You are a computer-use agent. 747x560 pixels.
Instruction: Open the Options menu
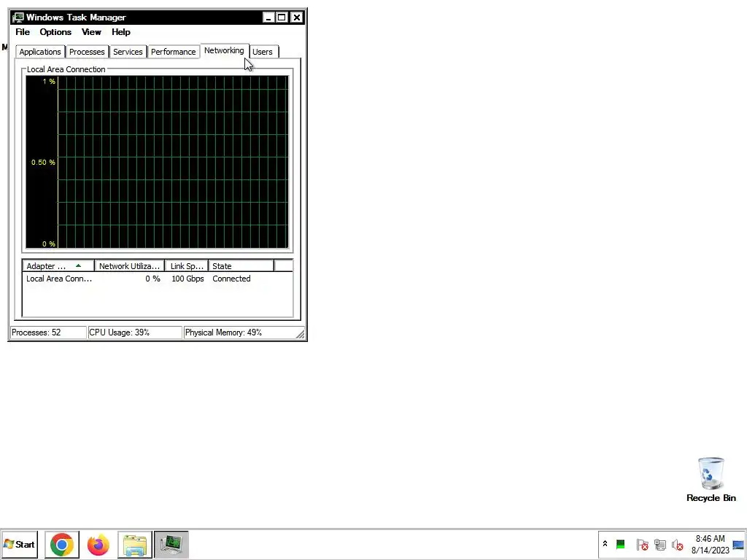(55, 32)
